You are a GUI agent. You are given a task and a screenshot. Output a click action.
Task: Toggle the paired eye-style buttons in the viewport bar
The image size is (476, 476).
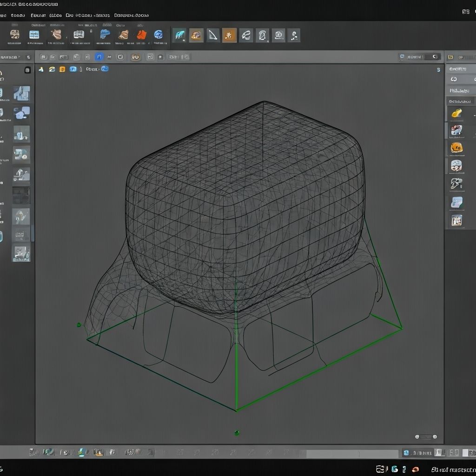[135, 57]
